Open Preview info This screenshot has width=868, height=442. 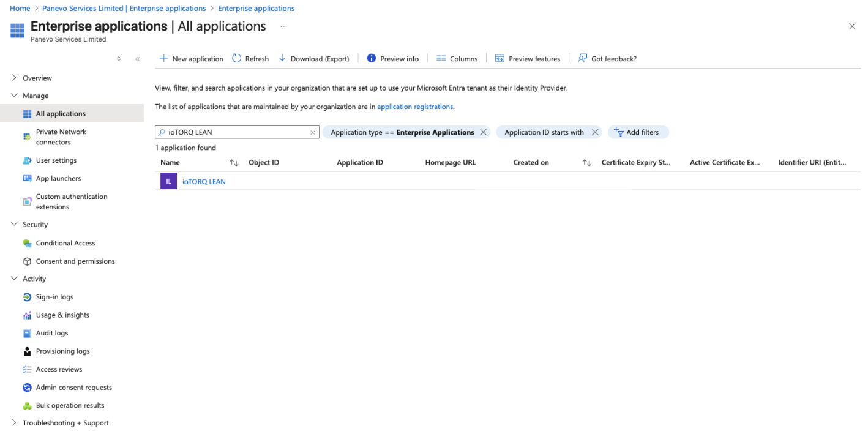point(392,59)
